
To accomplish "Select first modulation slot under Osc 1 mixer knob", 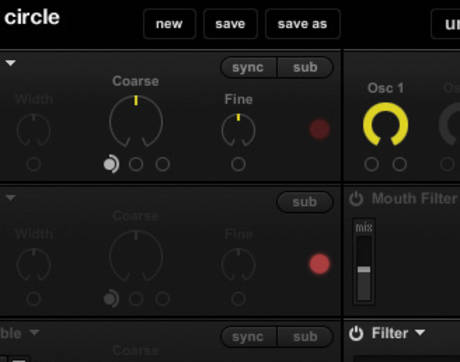I will [x=372, y=164].
